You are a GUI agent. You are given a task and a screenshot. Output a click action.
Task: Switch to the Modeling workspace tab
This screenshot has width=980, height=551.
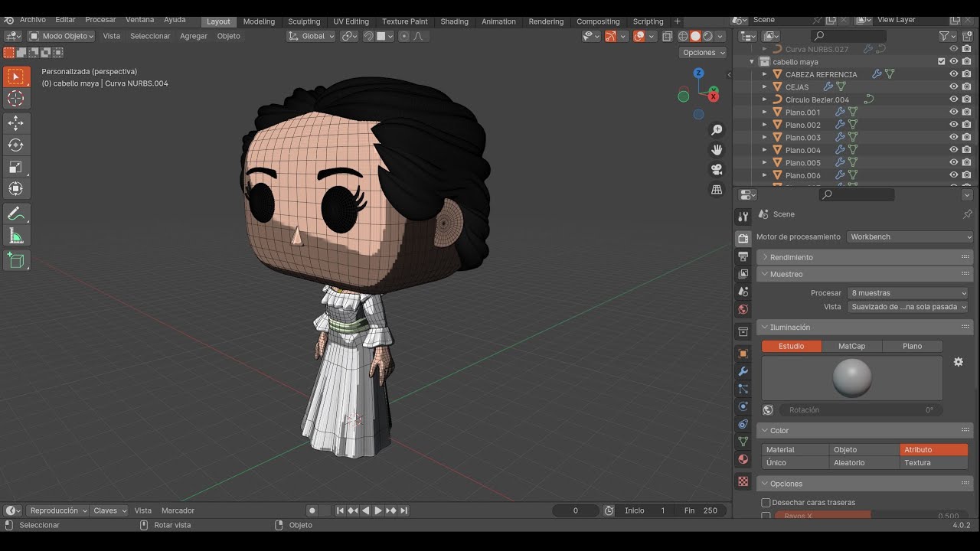pos(259,21)
